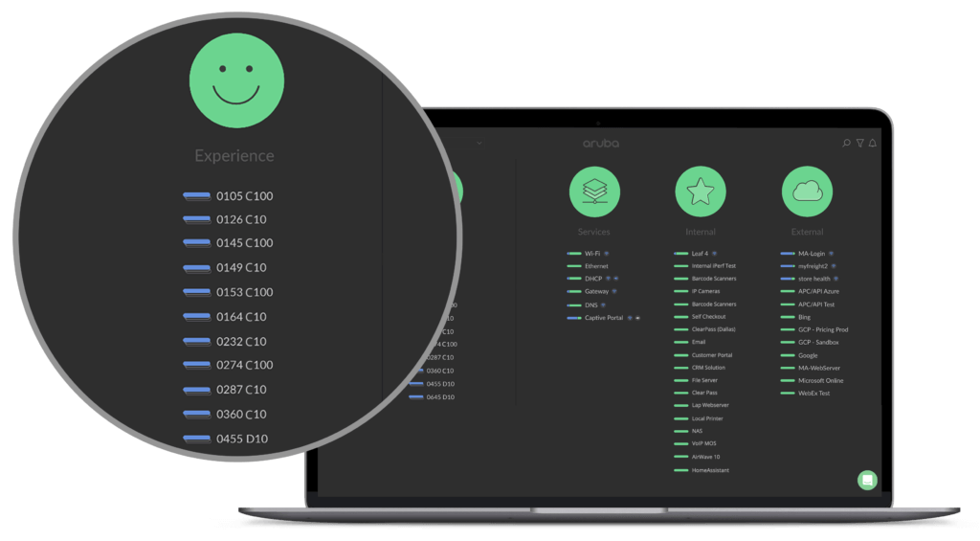Click the Services layers icon
This screenshot has height=541, width=980.
(x=594, y=192)
